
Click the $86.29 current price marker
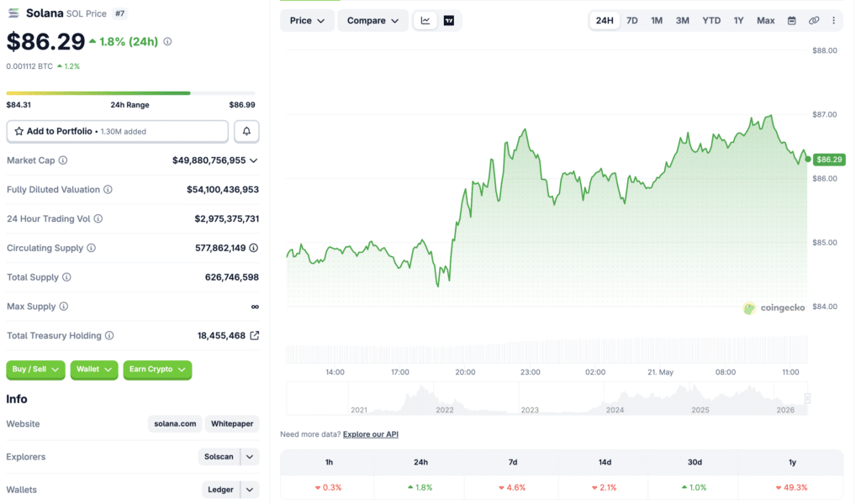point(828,160)
